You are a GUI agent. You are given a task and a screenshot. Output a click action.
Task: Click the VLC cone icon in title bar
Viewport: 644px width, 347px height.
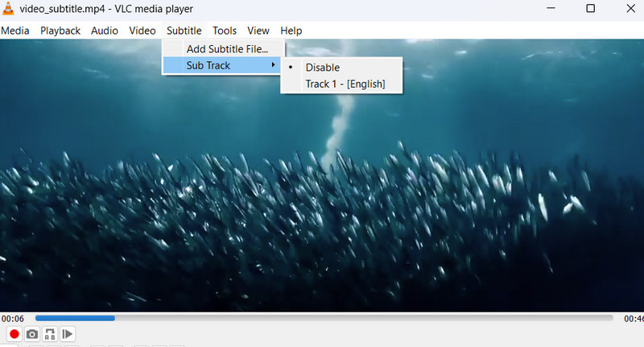point(8,9)
